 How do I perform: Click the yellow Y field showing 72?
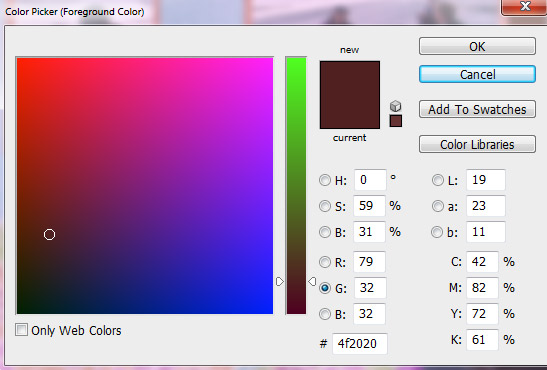[x=482, y=314]
